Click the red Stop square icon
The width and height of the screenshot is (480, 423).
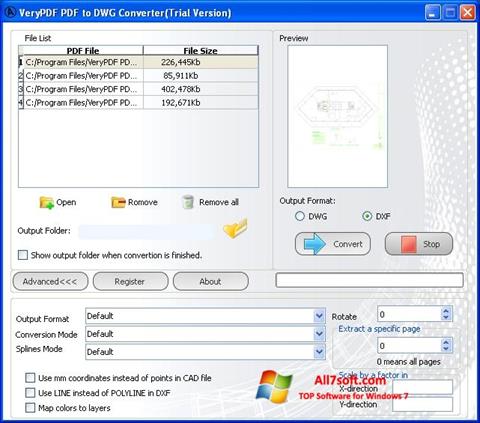tap(408, 244)
